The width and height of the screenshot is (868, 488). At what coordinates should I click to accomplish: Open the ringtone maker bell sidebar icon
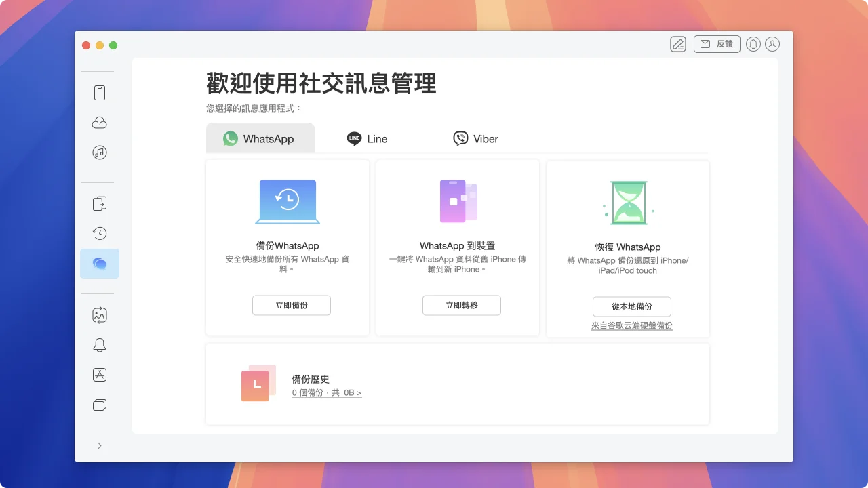(x=100, y=345)
